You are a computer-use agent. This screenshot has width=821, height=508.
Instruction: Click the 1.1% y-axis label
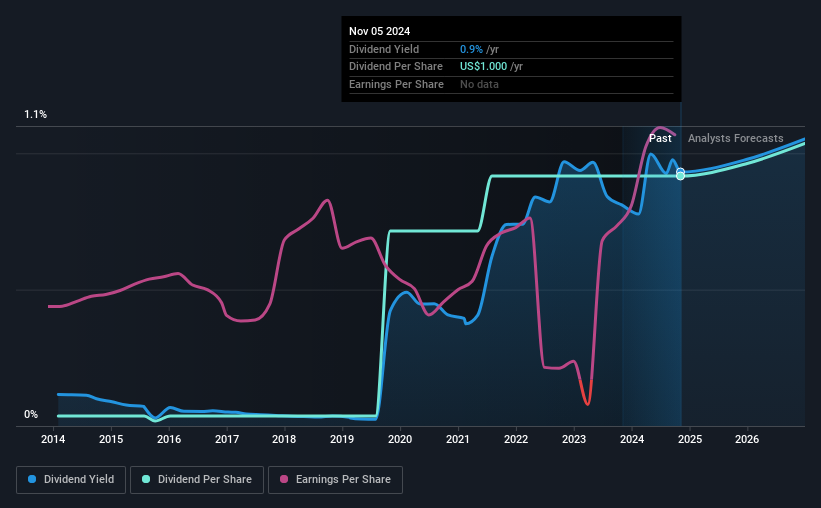pos(35,114)
